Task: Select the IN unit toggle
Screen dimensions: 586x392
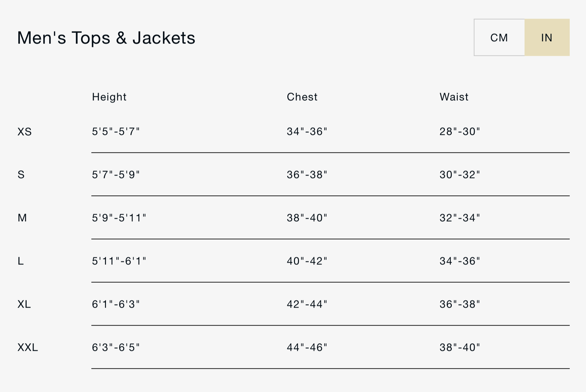Action: tap(547, 38)
